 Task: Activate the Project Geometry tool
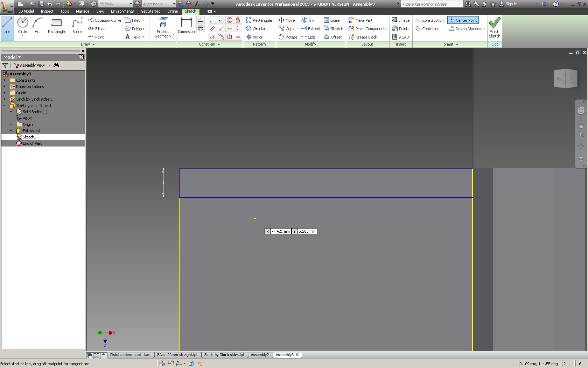163,28
